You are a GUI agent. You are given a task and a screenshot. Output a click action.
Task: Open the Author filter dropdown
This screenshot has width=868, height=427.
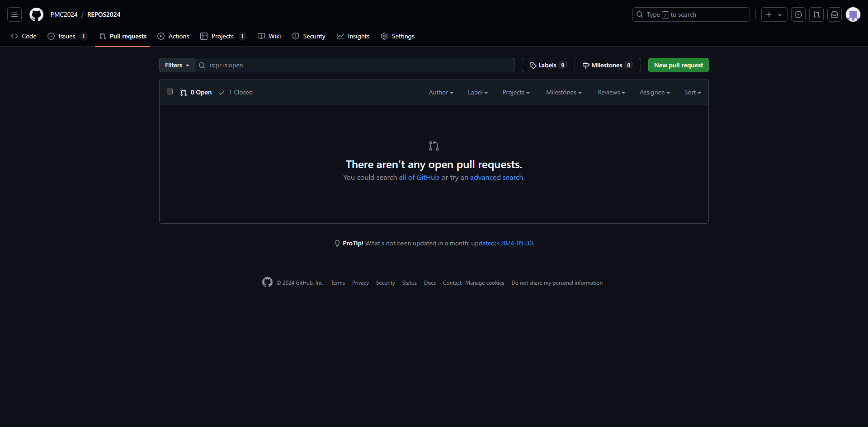point(440,92)
